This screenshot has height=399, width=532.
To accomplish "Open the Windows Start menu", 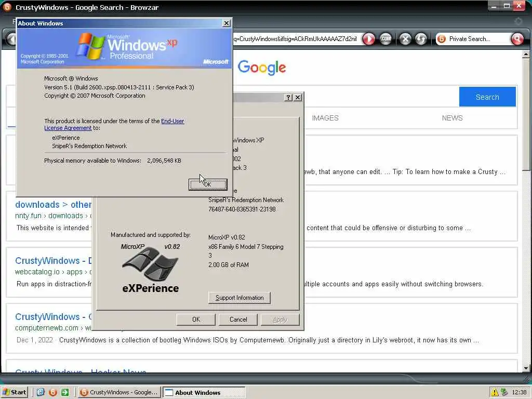I will [x=14, y=392].
